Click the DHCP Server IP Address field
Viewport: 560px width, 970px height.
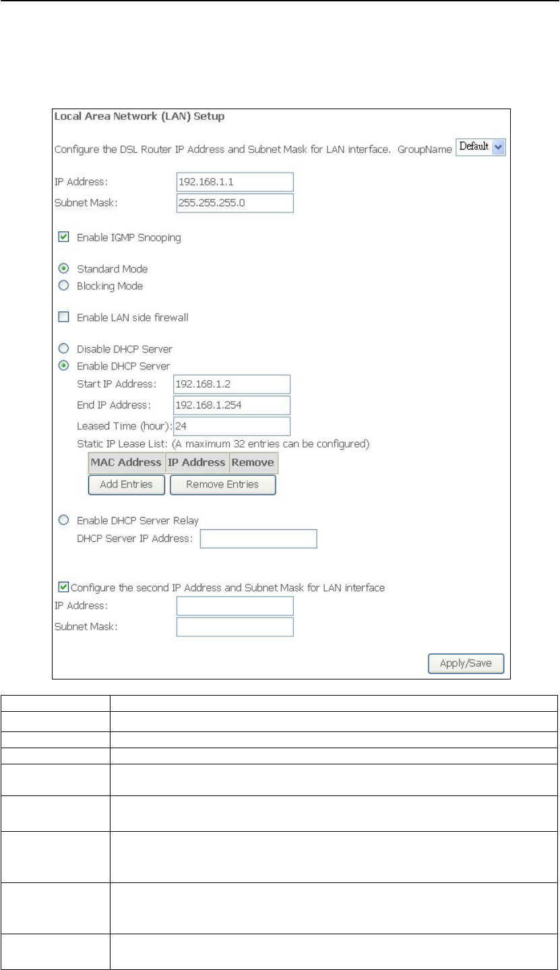point(258,539)
